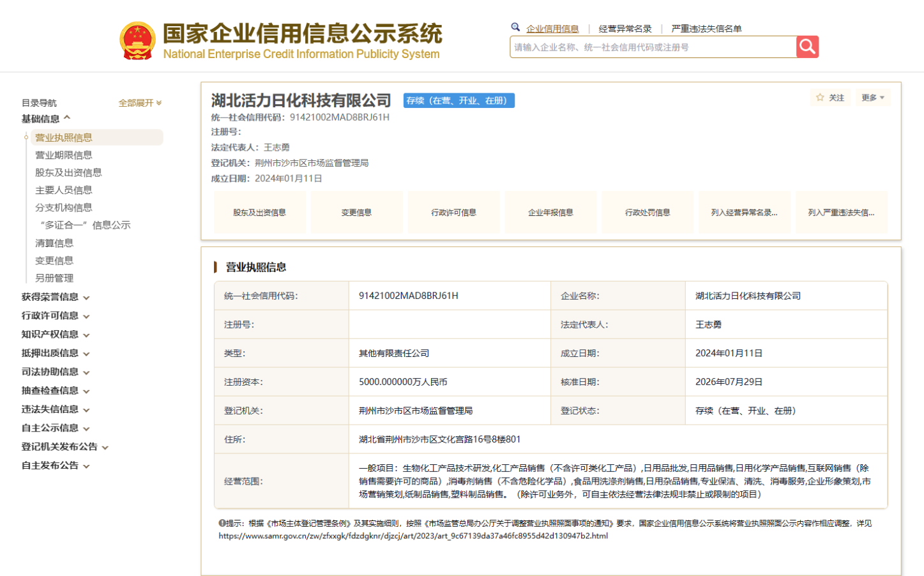Collapse the 基础信息 section

pyautogui.click(x=46, y=119)
